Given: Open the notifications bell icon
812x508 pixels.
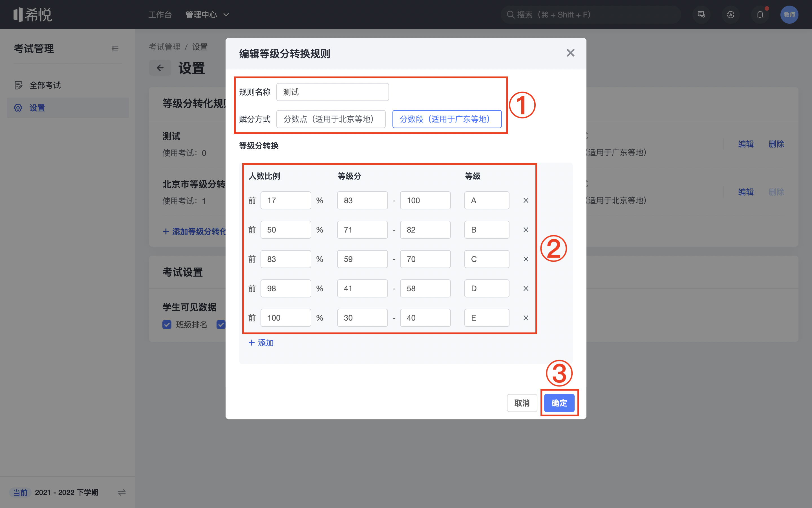Looking at the screenshot, I should (760, 14).
